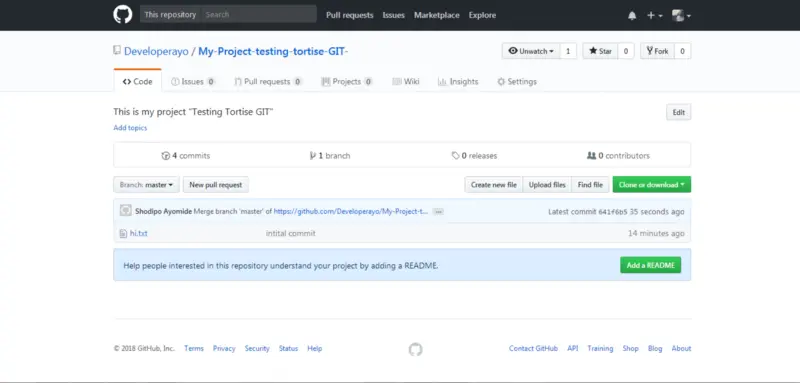Open the Help footer link
The width and height of the screenshot is (800, 383).
[x=315, y=348]
